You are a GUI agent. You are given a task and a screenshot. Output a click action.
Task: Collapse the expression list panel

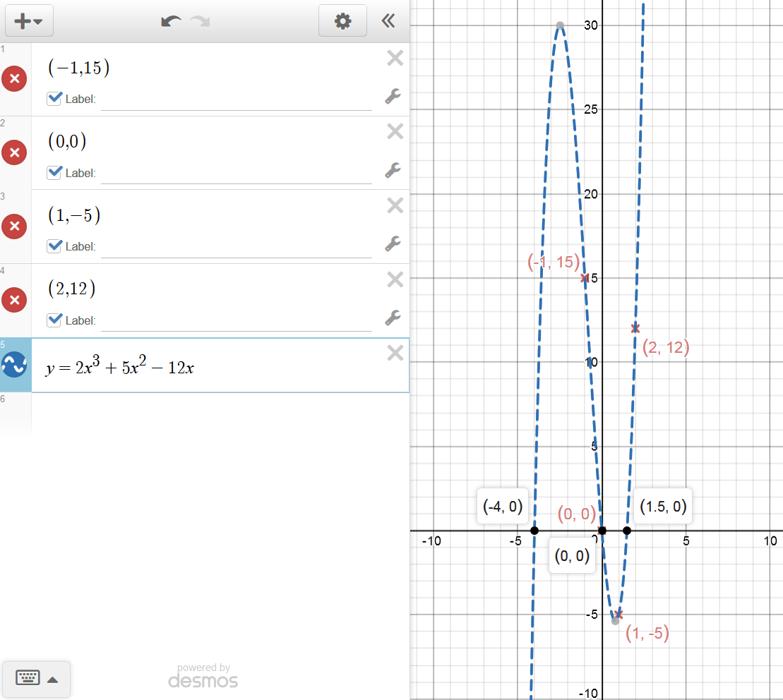388,21
